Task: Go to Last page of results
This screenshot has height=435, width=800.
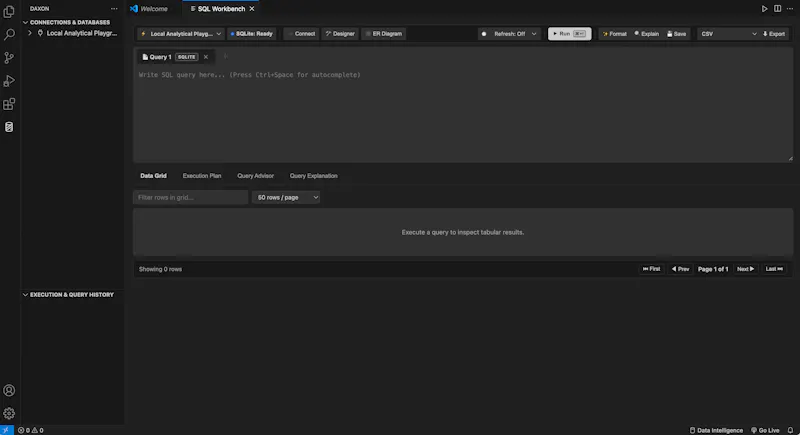Action: pos(774,269)
